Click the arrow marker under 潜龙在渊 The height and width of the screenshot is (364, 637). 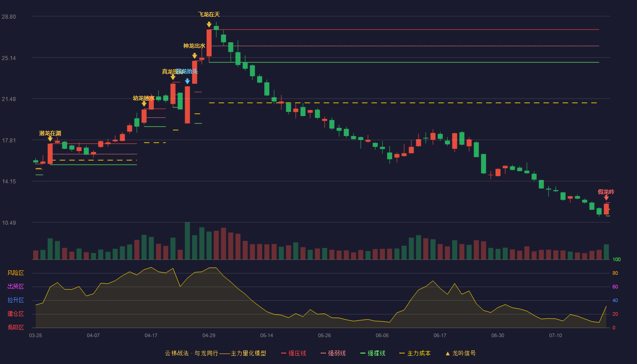50,138
